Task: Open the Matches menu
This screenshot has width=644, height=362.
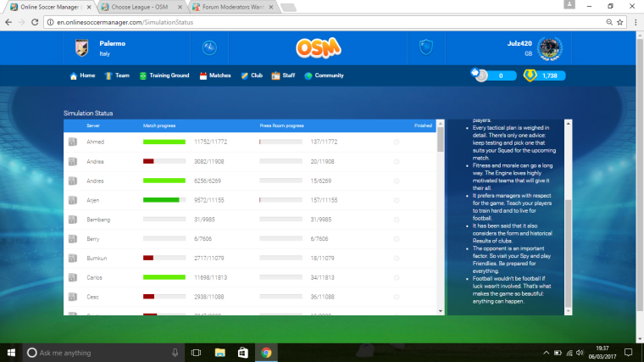Action: click(x=215, y=75)
